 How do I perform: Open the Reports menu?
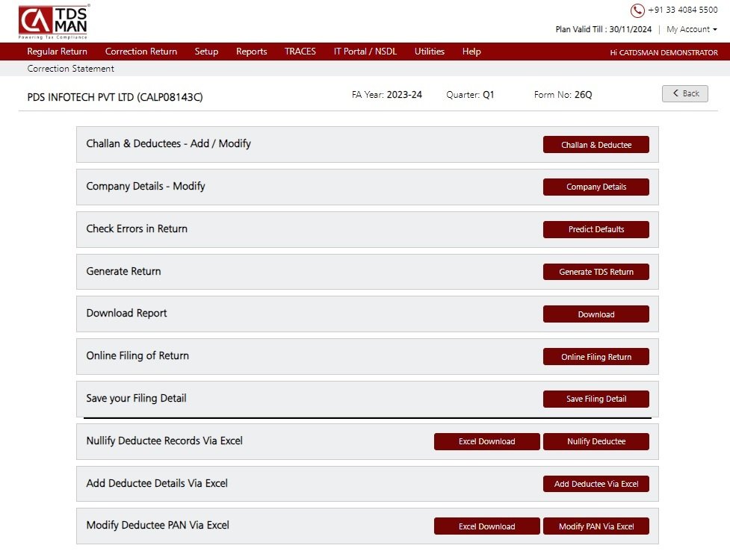tap(251, 52)
